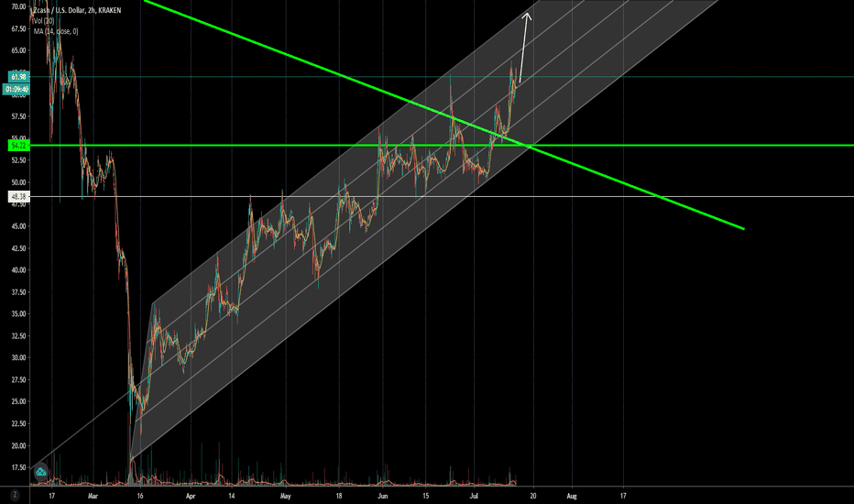Click the 32.50 price axis label
This screenshot has height=504, width=854.
(x=19, y=336)
